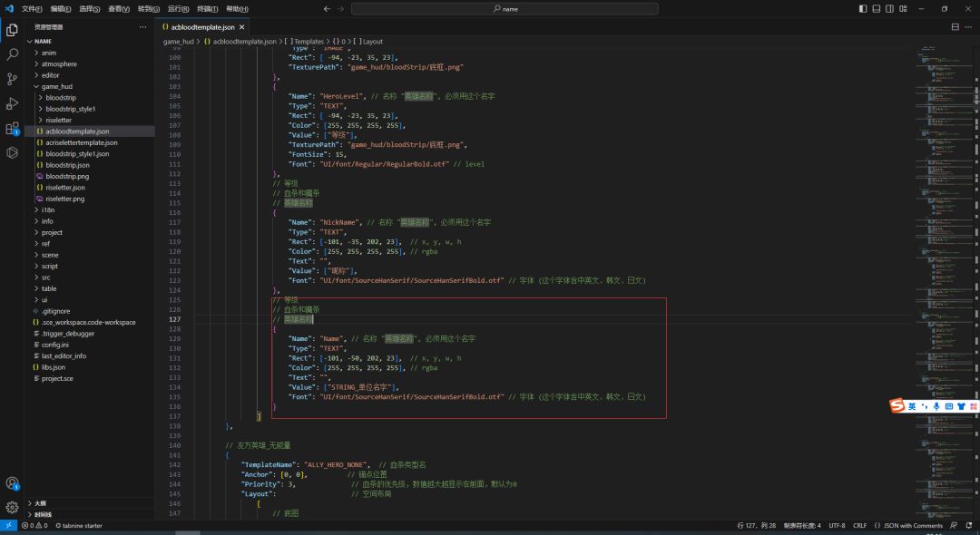The width and height of the screenshot is (980, 535).
Task: Collapse the game_hud folder
Action: pos(56,86)
